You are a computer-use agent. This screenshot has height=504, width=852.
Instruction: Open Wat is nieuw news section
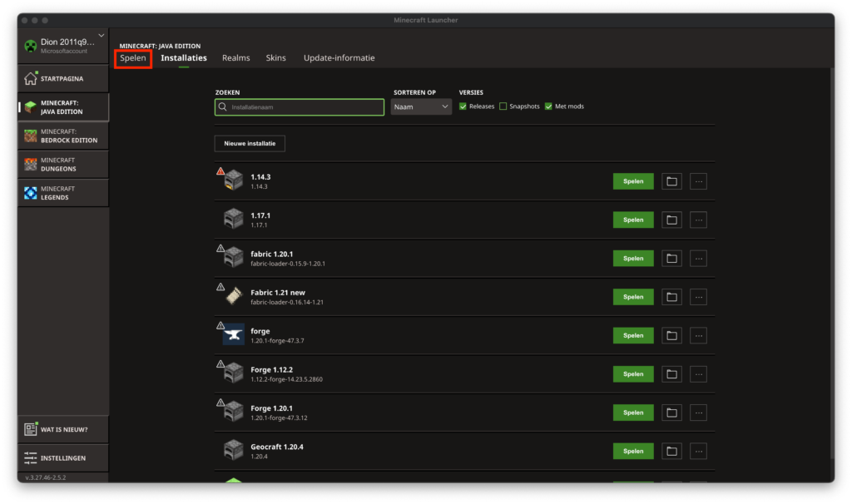63,430
